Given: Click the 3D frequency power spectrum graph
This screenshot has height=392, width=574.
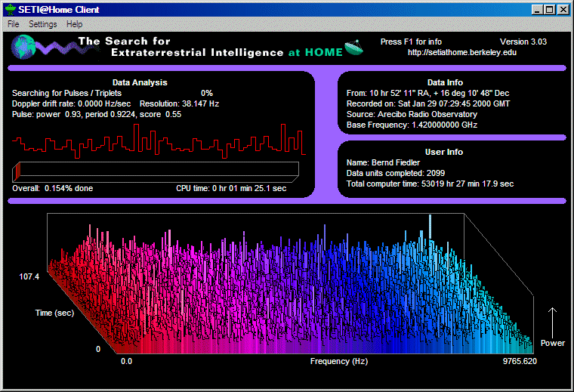Looking at the screenshot, I should 290,284.
